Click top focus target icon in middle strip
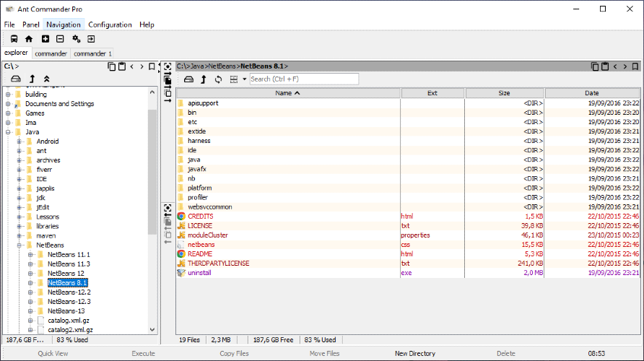The image size is (644, 361). [x=167, y=66]
